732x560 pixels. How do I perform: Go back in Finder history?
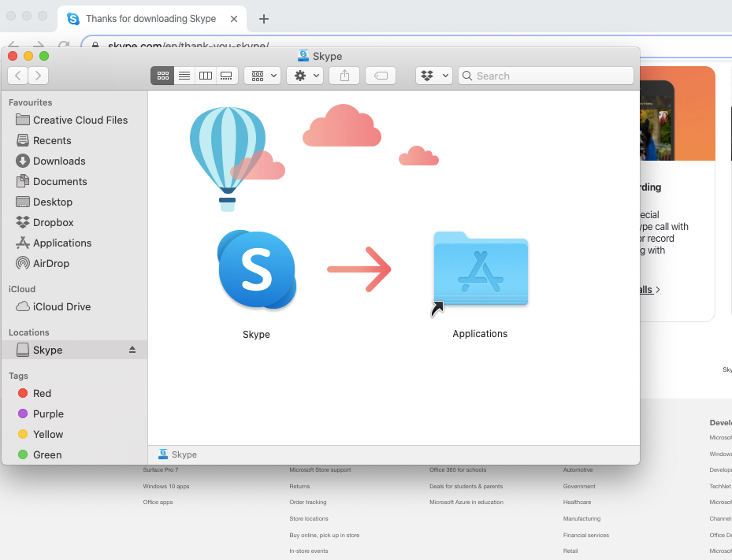click(x=18, y=76)
